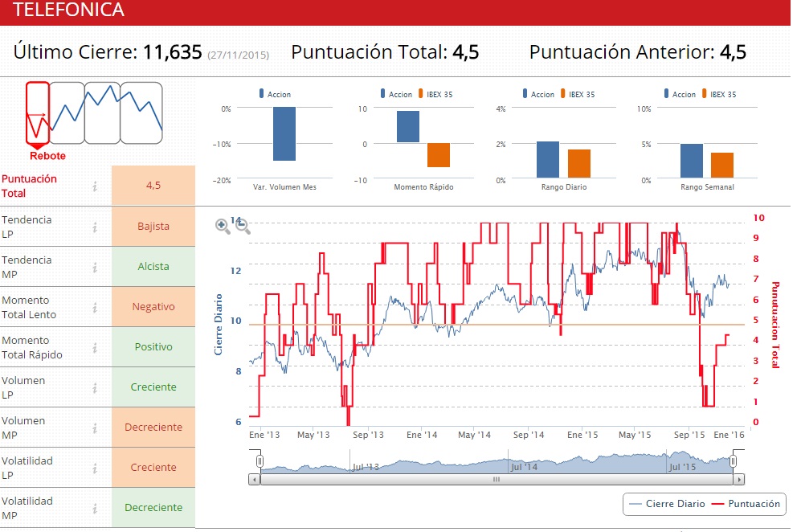Click the Último Cierre value 11,635
This screenshot has height=532, width=801.
pyautogui.click(x=172, y=52)
